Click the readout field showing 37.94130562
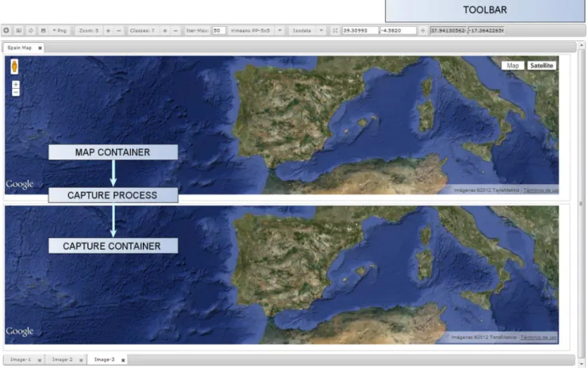This screenshot has width=588, height=368. tap(448, 30)
